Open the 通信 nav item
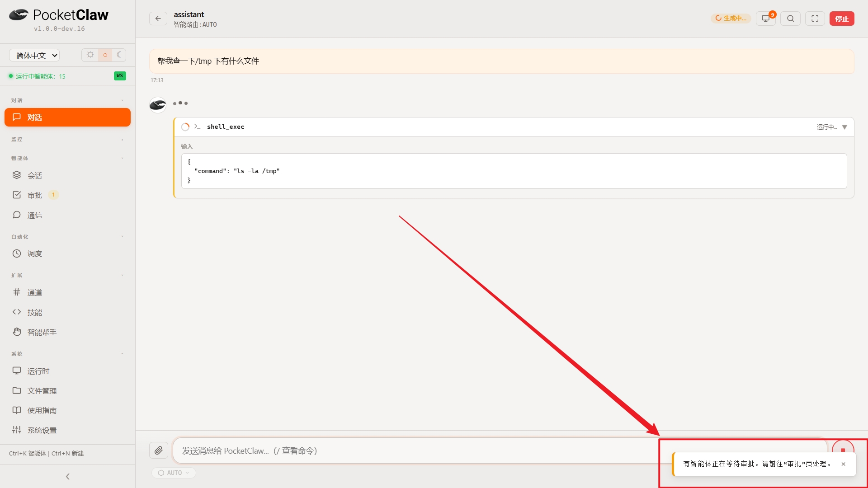The image size is (868, 488). [x=67, y=215]
